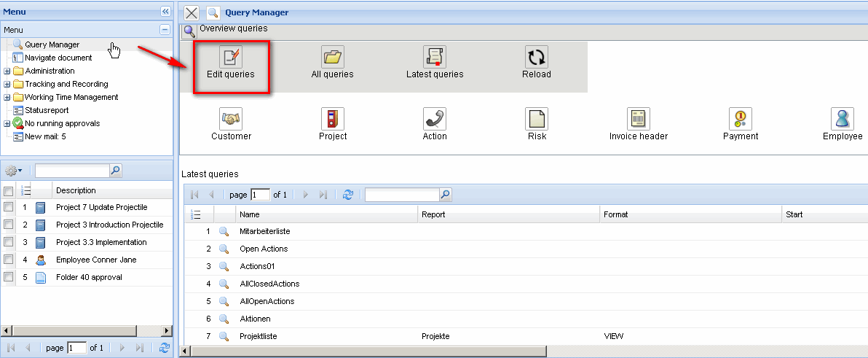Viewport: 868px width, 358px height.
Task: Toggle checkbox for Folder 40 approval
Action: pos(9,277)
